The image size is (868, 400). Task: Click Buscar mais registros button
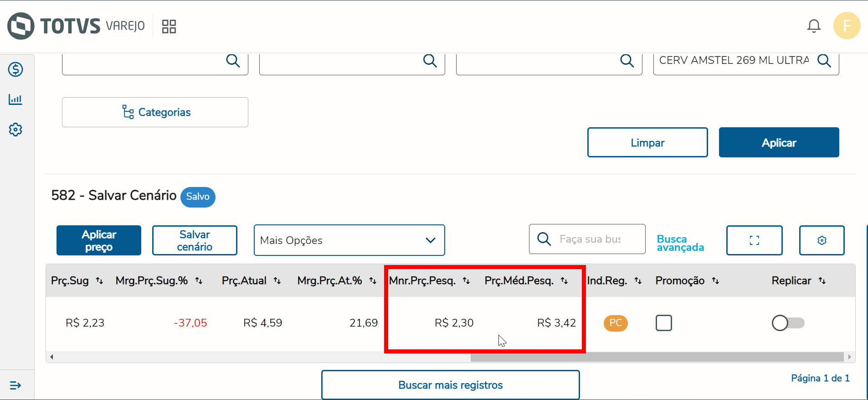[450, 385]
